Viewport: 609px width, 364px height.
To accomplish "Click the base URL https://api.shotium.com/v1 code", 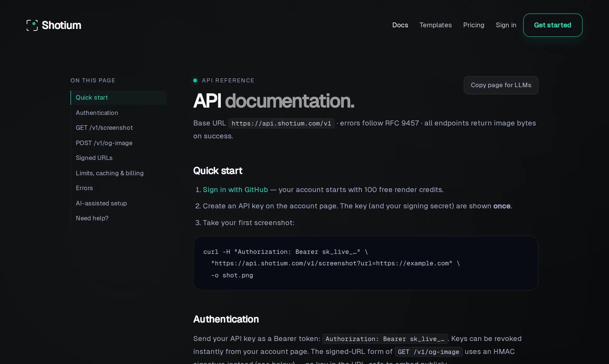I will coord(281,123).
